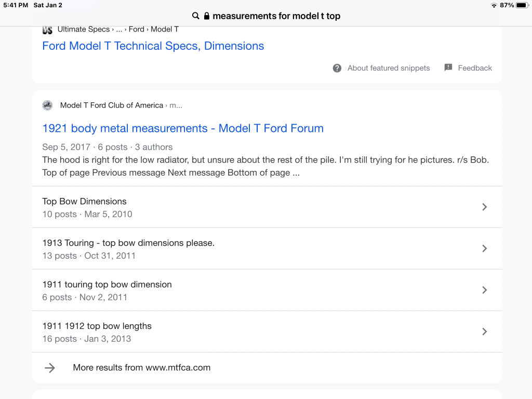Viewport: 532px width, 399px height.
Task: Expand chevron for Top Bow Dimensions
Action: pyautogui.click(x=484, y=207)
